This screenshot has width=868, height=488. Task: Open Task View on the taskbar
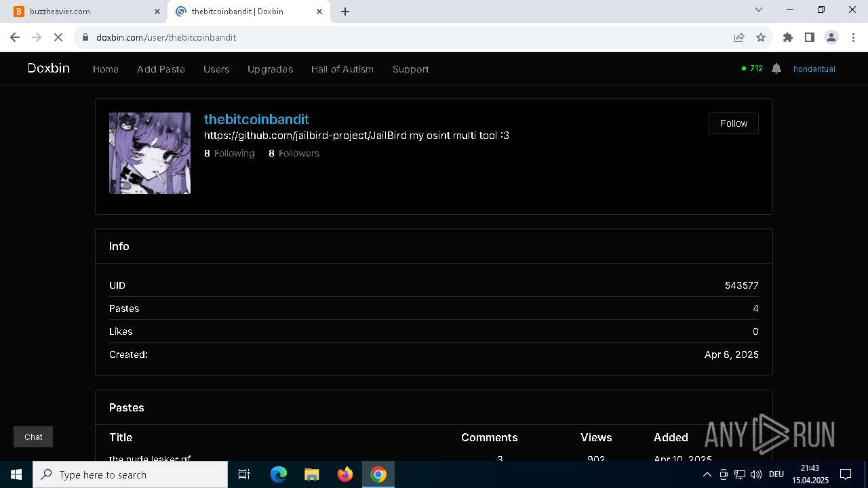(x=244, y=474)
